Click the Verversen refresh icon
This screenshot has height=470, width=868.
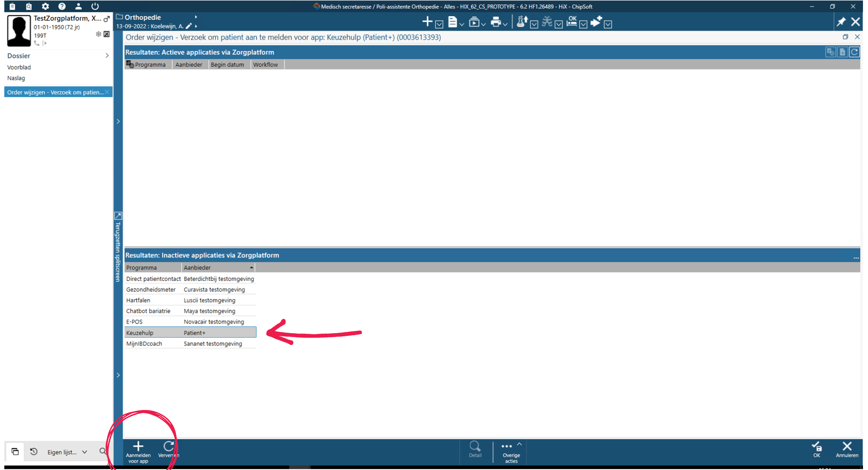pos(168,446)
